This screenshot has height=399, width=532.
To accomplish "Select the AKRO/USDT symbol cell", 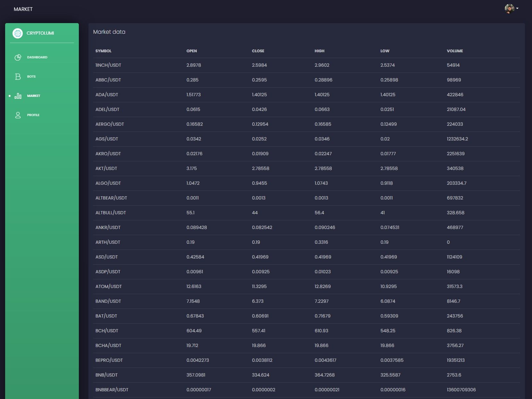I will coord(108,154).
